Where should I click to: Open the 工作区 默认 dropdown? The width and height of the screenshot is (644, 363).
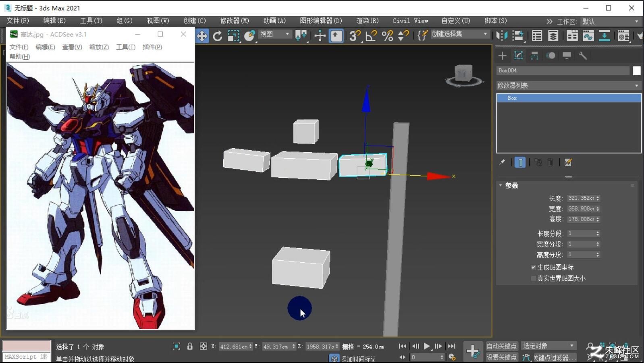tap(610, 21)
